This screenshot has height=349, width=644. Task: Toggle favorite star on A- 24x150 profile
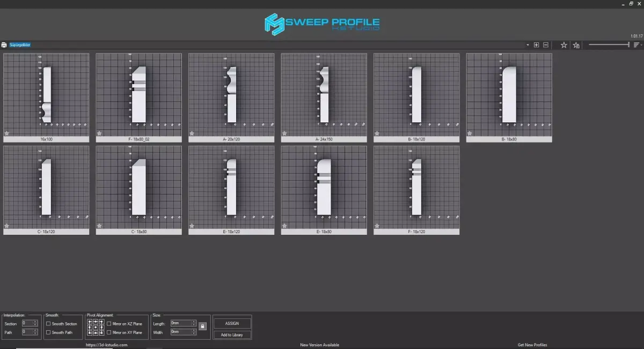[x=284, y=133]
